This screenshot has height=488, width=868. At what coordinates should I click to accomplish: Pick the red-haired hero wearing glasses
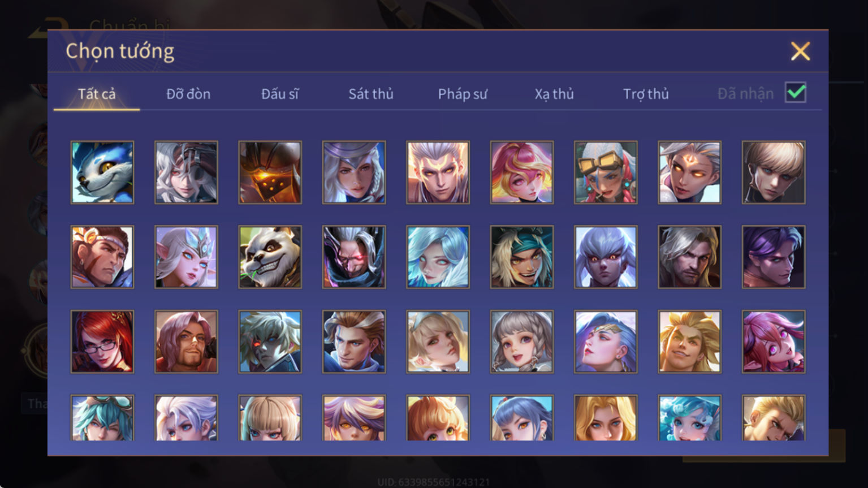point(102,342)
